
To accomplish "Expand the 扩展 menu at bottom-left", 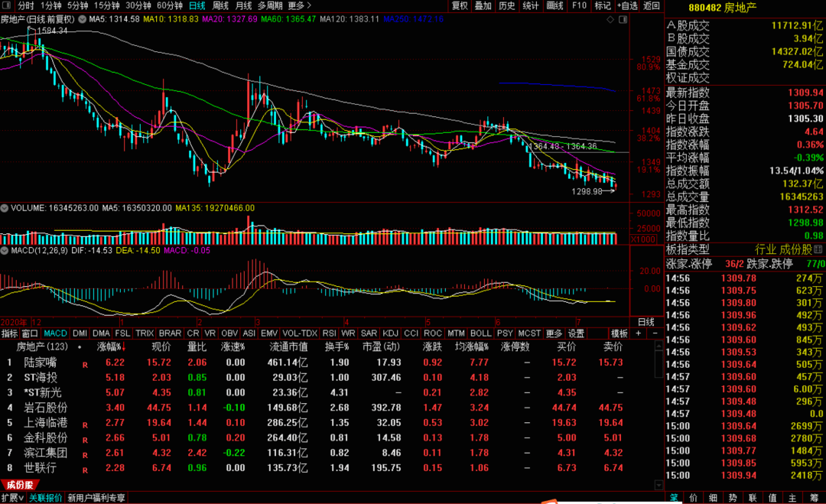I will (x=13, y=498).
